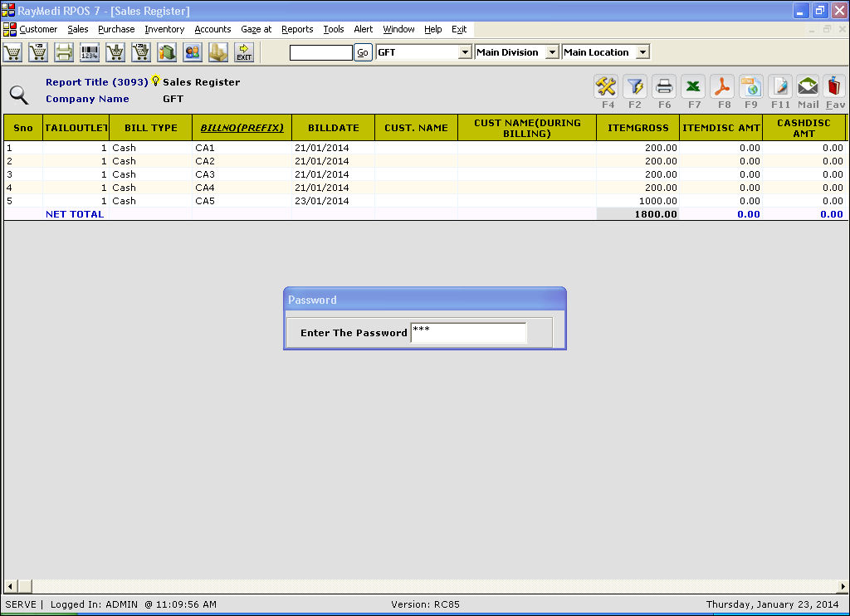Send report via Mail icon
The height and width of the screenshot is (616, 850).
(808, 86)
